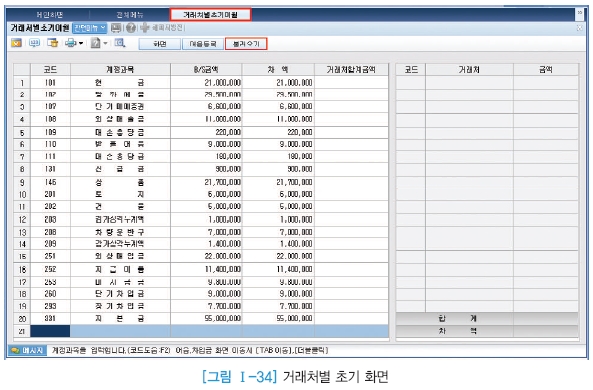593x390 pixels.
Task: Select code 109 대손충당금 row
Action: (201, 132)
